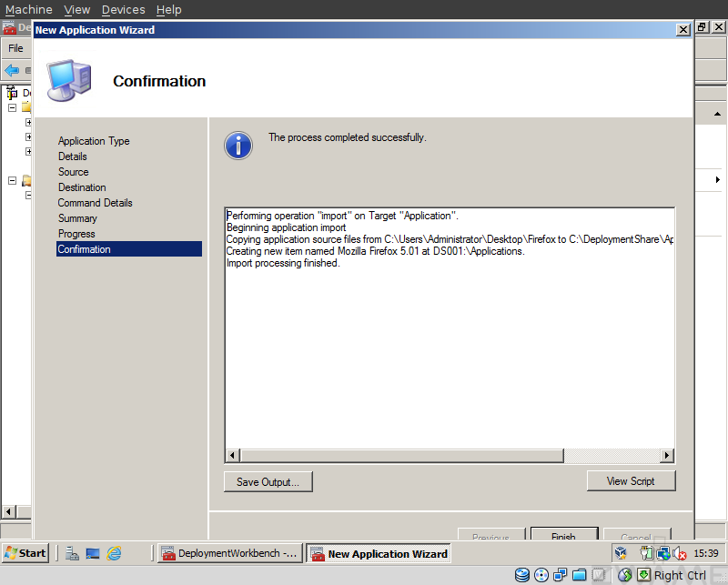Click the network globe tray icon
728x585 pixels.
coord(663,553)
